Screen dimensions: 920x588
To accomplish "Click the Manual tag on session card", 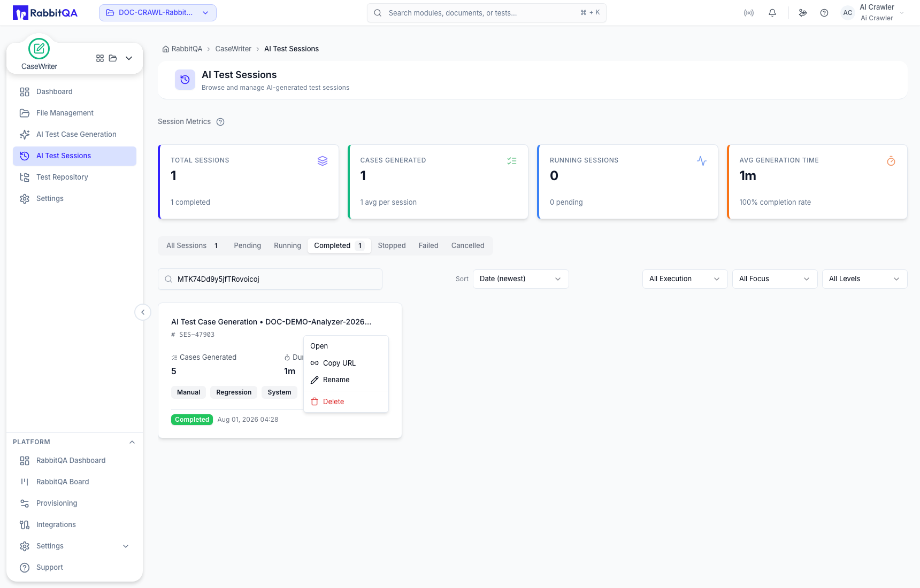I will point(189,392).
